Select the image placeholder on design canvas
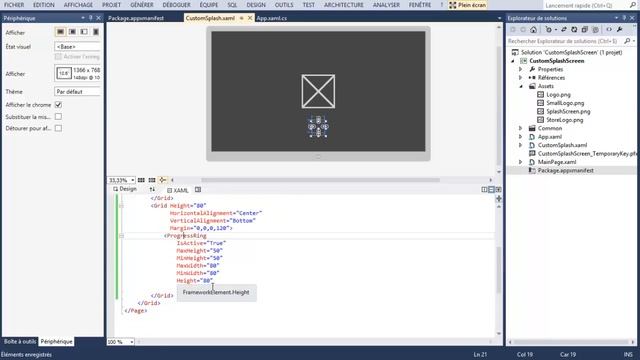The width and height of the screenshot is (640, 360). click(x=318, y=91)
